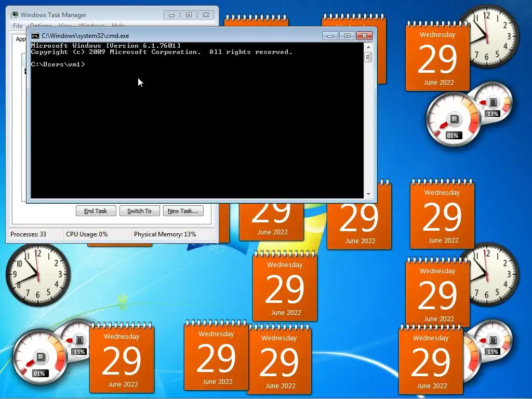Minimize the Windows Task Manager window
532x399 pixels.
(x=171, y=15)
